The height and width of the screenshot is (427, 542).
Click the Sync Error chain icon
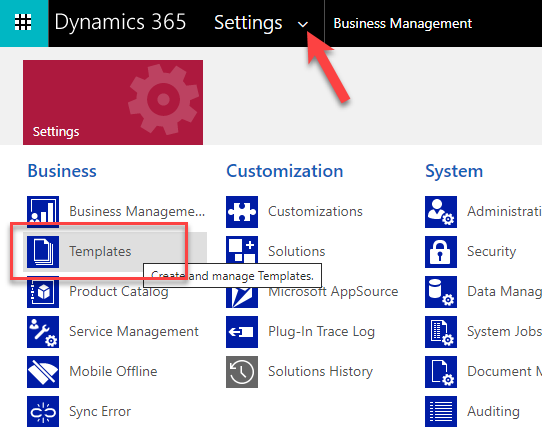click(x=43, y=411)
